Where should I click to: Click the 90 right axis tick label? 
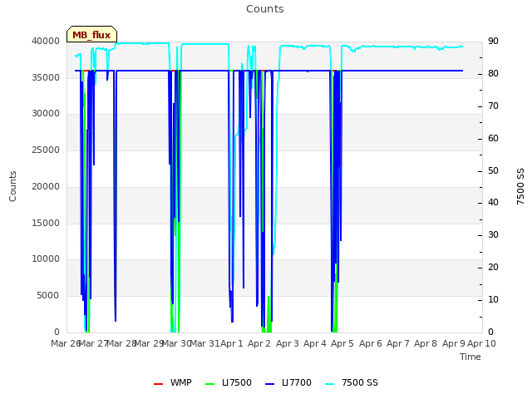(493, 41)
